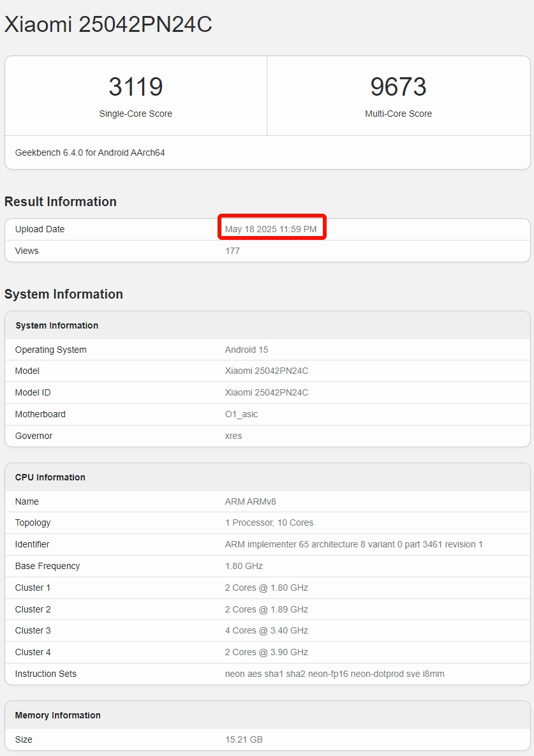Click the Instruction Sets label
Image resolution: width=534 pixels, height=756 pixels.
pyautogui.click(x=45, y=674)
